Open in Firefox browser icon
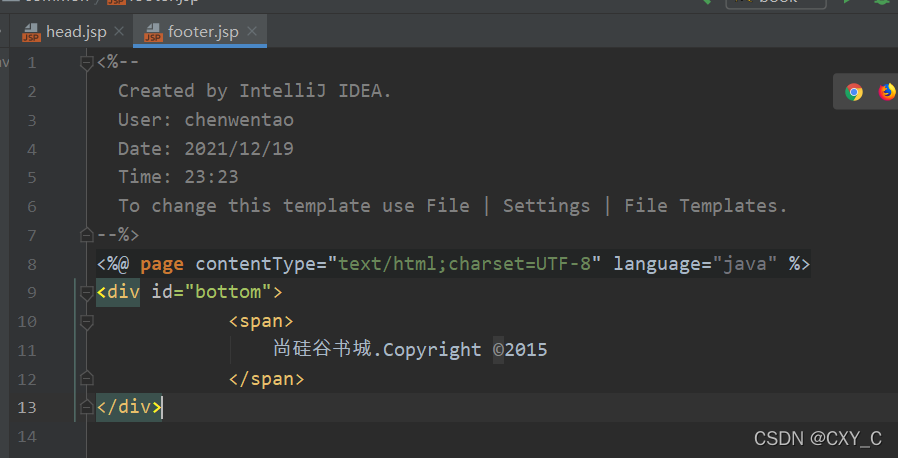 (888, 92)
